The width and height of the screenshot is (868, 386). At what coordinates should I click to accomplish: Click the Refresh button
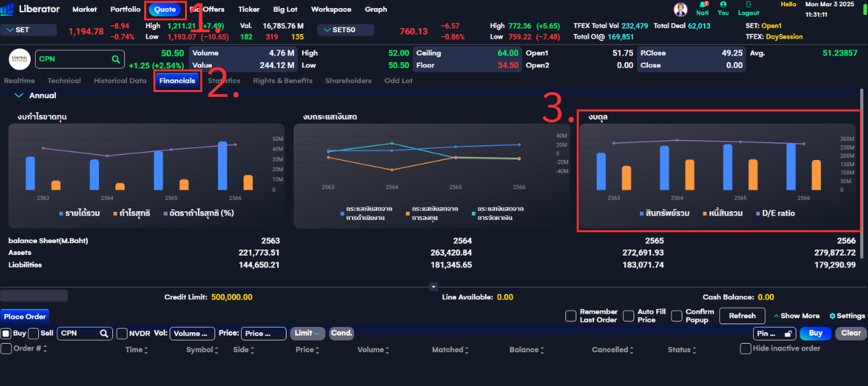(x=742, y=315)
